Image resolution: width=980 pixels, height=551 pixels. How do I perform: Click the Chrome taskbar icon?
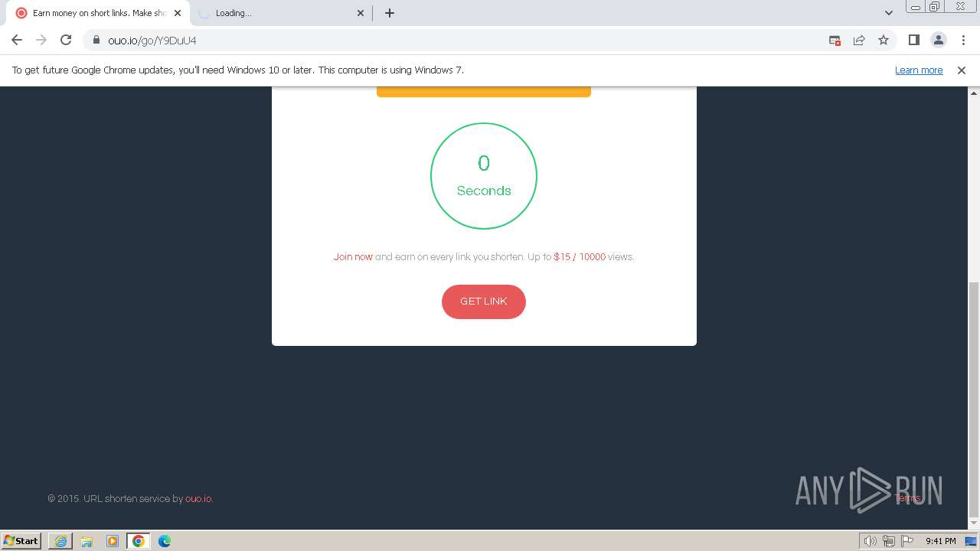pyautogui.click(x=139, y=541)
